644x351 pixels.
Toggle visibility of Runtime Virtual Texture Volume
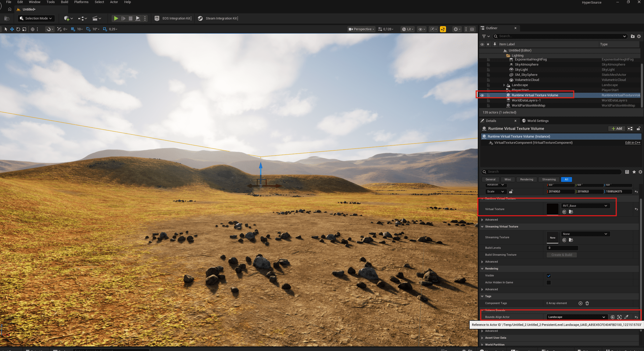482,95
